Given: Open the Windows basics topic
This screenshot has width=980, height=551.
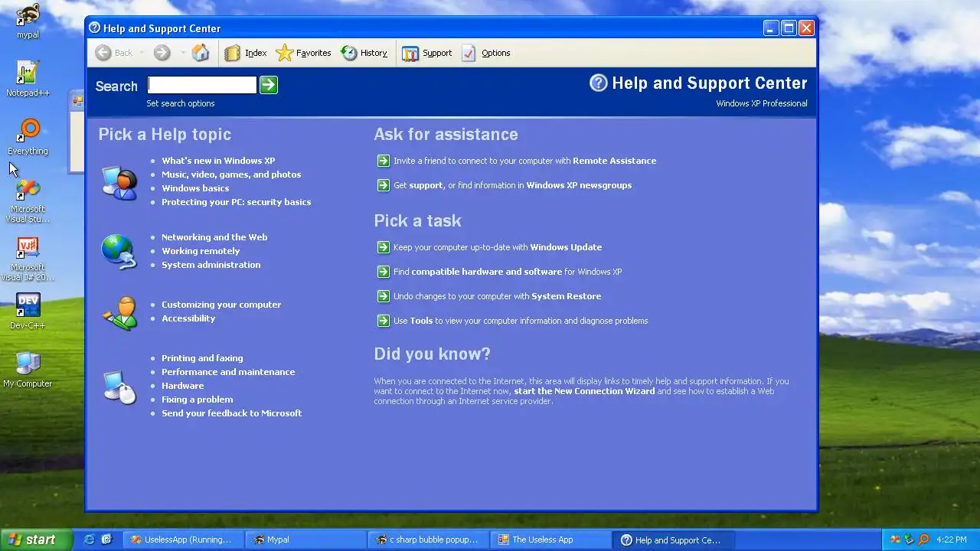Looking at the screenshot, I should tap(195, 188).
